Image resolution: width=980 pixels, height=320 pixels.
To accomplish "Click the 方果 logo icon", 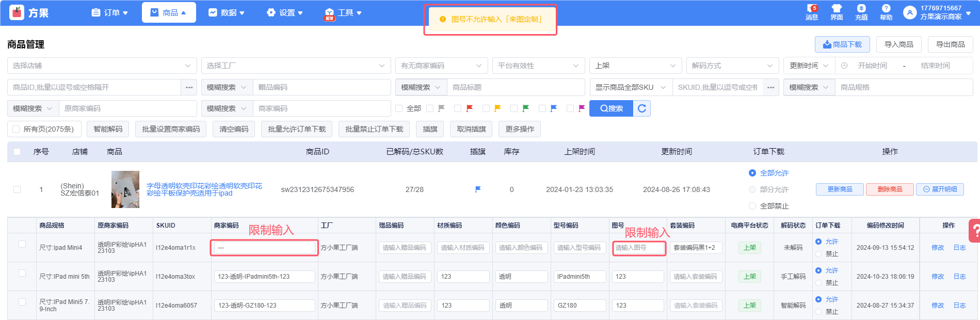I will (17, 12).
